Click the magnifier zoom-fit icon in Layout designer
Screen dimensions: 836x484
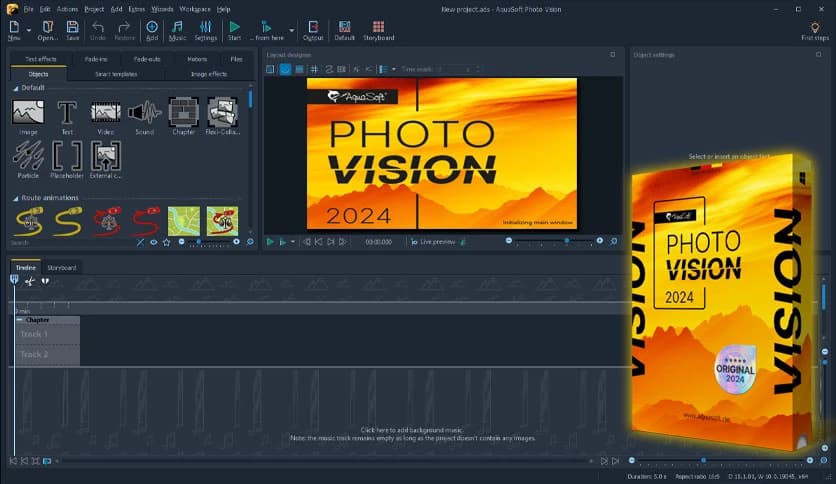[x=614, y=241]
